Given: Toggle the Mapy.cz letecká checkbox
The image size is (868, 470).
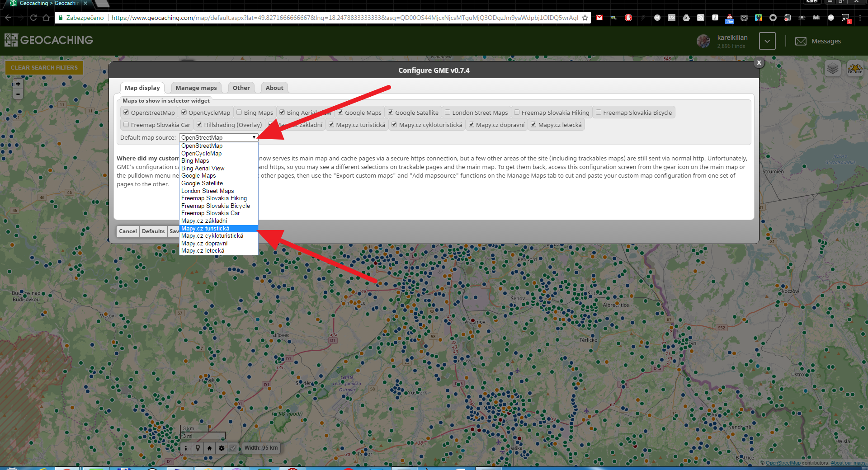Looking at the screenshot, I should [x=533, y=125].
